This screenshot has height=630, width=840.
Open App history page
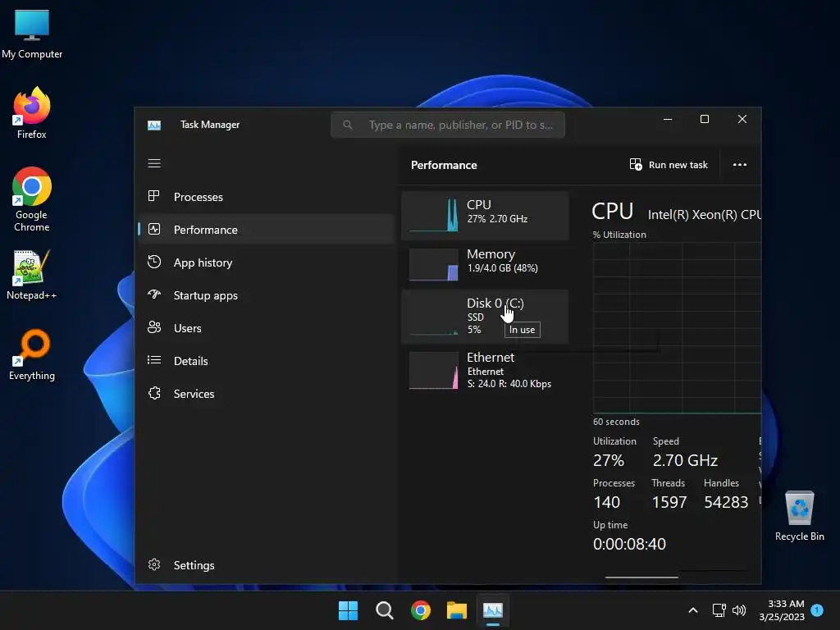pyautogui.click(x=267, y=262)
